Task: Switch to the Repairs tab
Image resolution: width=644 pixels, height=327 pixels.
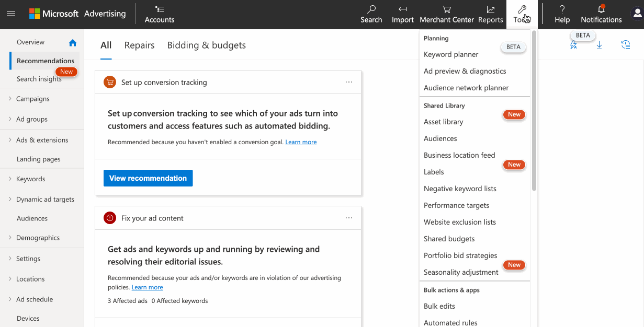Action: [139, 45]
